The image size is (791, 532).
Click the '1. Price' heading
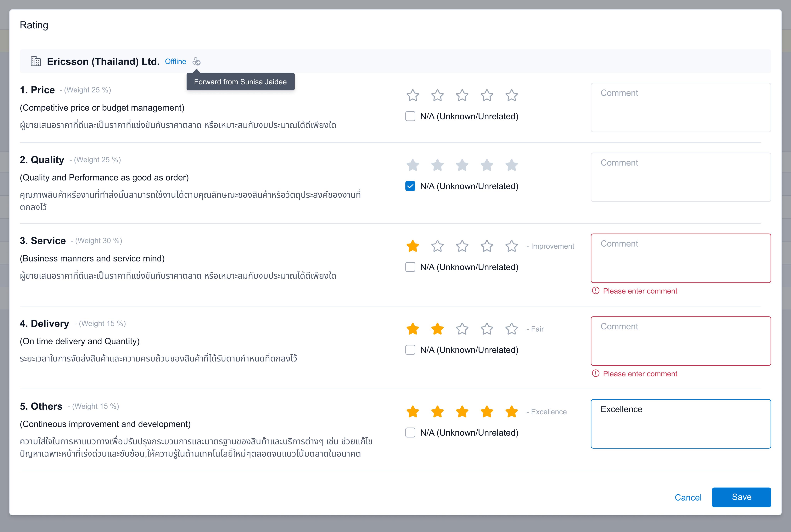click(x=37, y=90)
